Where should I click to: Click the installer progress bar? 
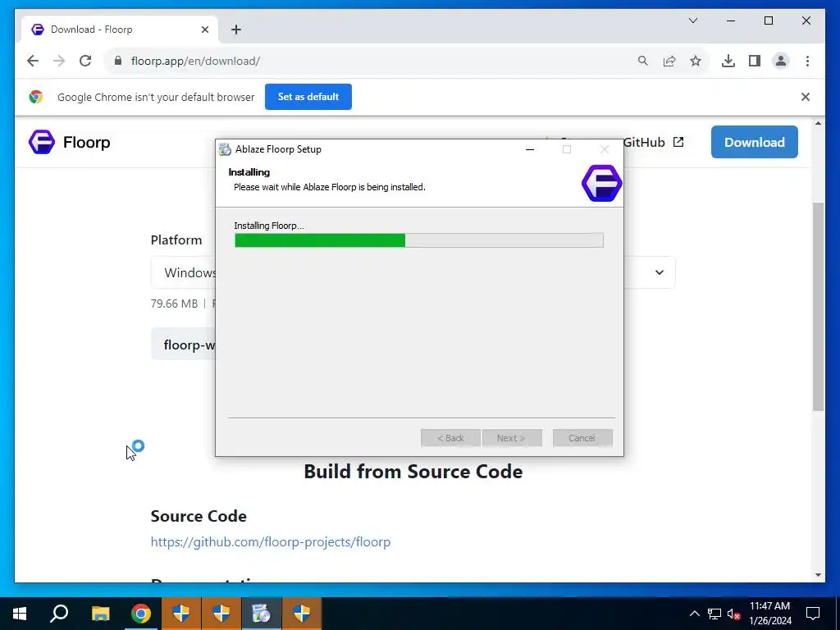tap(419, 240)
